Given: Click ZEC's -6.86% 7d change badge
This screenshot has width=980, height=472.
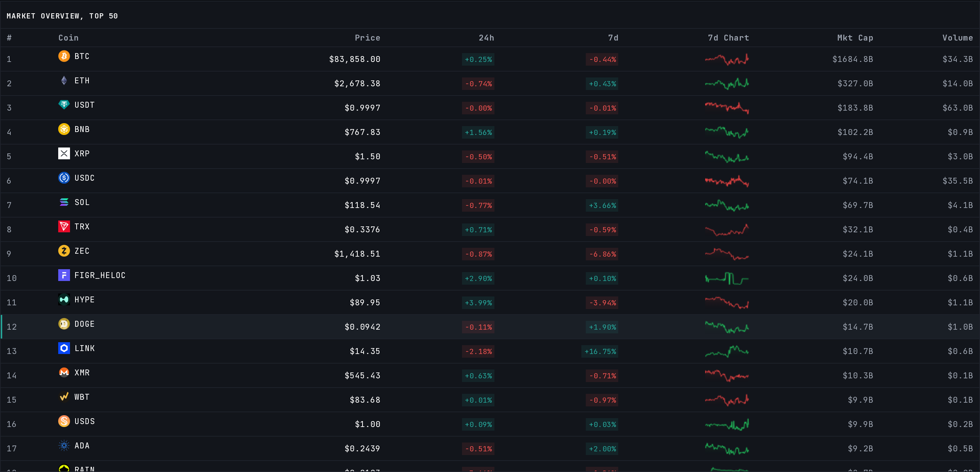Looking at the screenshot, I should tap(602, 254).
